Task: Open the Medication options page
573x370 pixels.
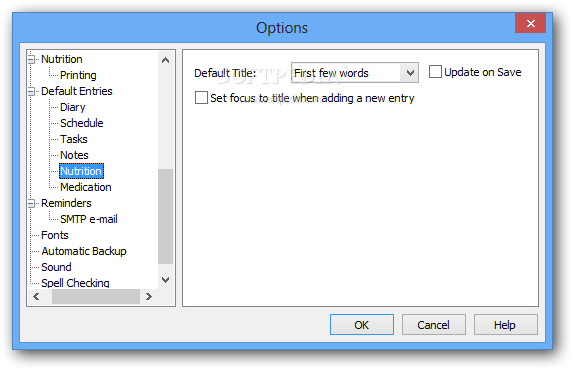Action: coord(86,187)
